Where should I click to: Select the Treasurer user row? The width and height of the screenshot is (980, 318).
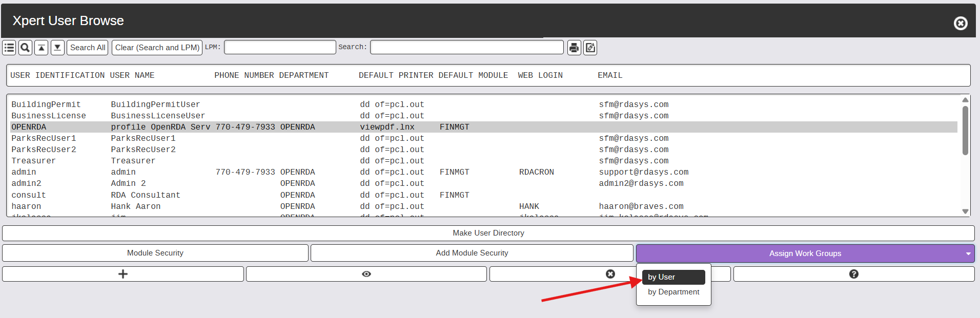(x=484, y=161)
